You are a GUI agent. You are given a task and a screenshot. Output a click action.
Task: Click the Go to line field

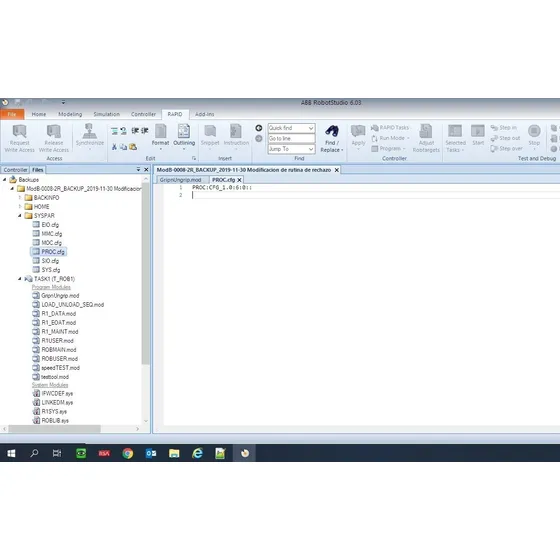[x=291, y=138]
